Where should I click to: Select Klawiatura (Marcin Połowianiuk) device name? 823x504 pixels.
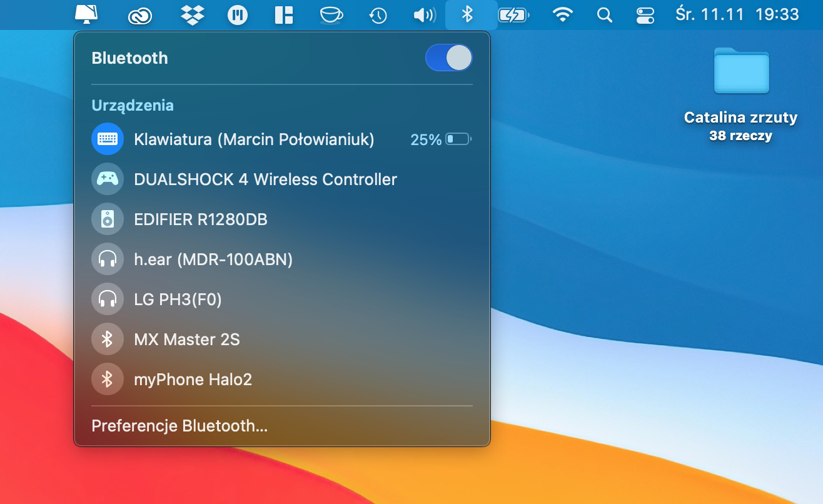[254, 139]
